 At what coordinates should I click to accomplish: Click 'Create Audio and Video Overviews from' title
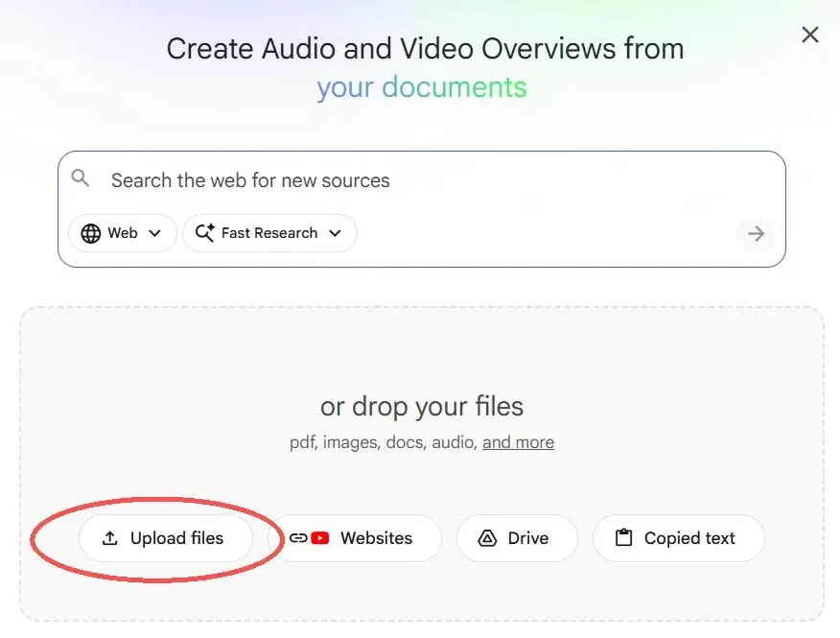click(426, 49)
